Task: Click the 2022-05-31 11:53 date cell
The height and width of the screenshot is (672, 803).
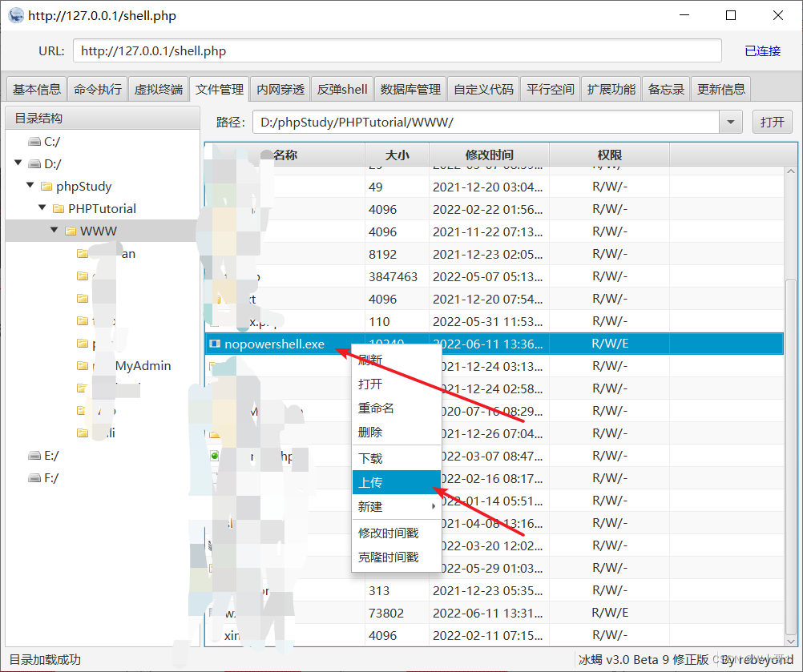Action: (x=487, y=321)
